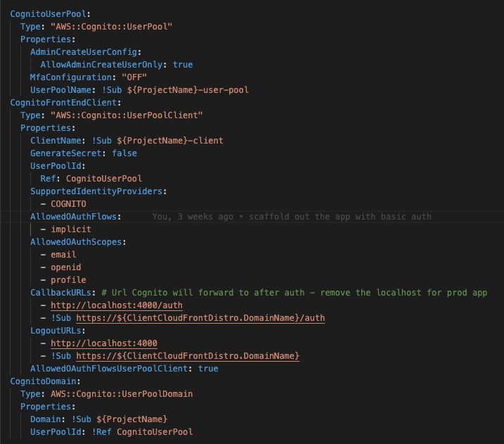Image resolution: width=504 pixels, height=444 pixels.
Task: Click the Domain key
Action: coord(46,419)
